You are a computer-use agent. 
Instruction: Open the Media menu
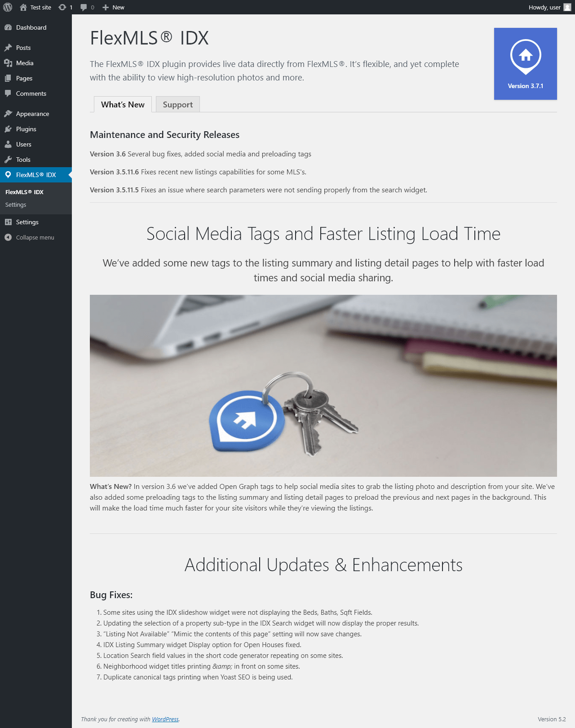pos(36,63)
